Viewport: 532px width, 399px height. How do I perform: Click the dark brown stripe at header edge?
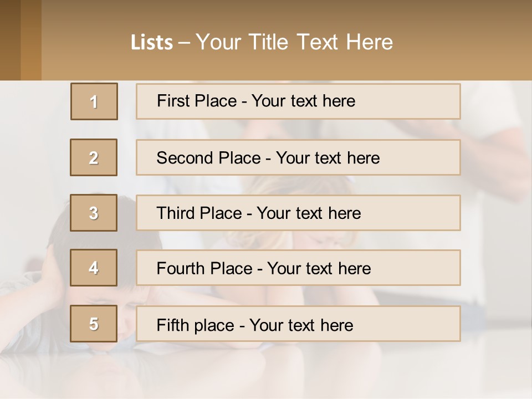coord(10,40)
